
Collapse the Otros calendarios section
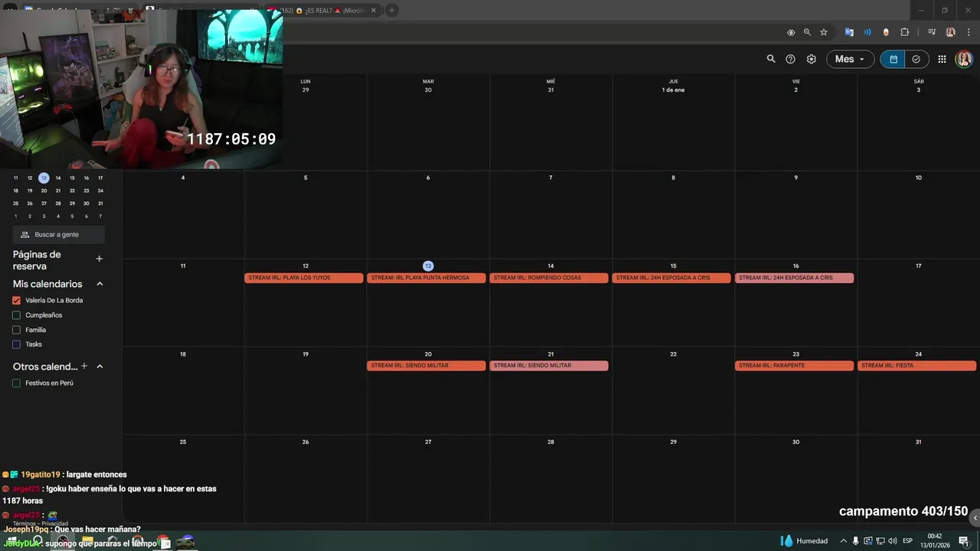[x=100, y=367]
